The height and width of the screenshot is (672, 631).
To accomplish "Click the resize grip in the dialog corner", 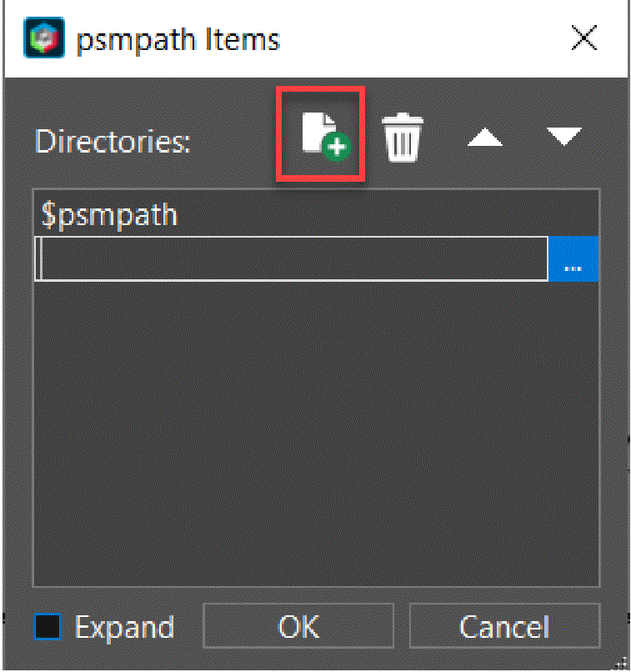I will [x=623, y=664].
